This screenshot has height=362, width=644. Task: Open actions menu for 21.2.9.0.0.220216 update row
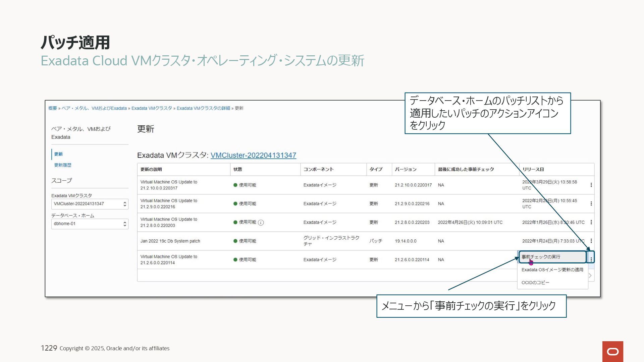(x=591, y=203)
